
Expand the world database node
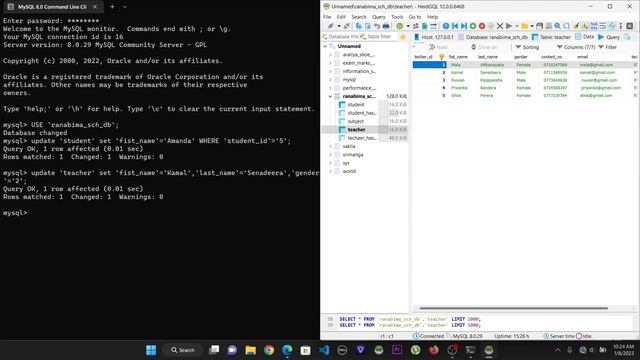[x=330, y=171]
